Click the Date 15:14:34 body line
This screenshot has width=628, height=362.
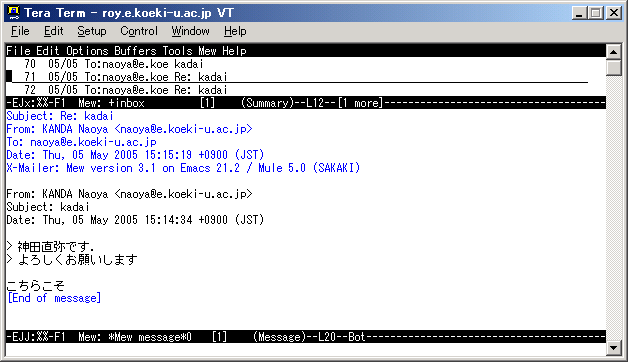click(x=135, y=220)
